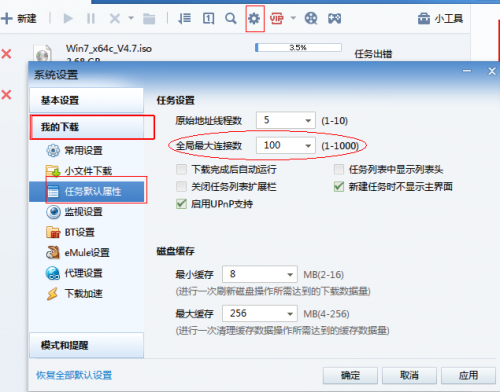Toggle 任务列表中显示列表头 checkbox
Viewport: 500px width, 392px height.
pyautogui.click(x=339, y=169)
